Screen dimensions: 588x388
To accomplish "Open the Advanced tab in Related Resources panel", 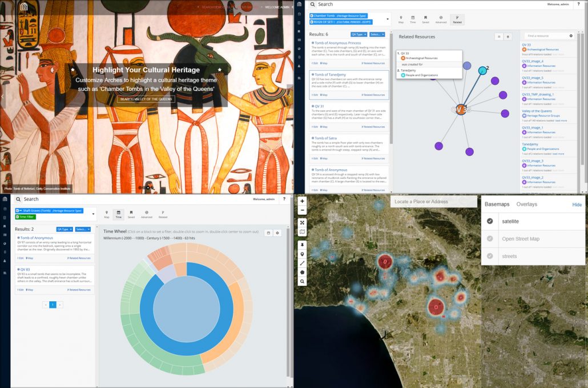I will point(441,19).
